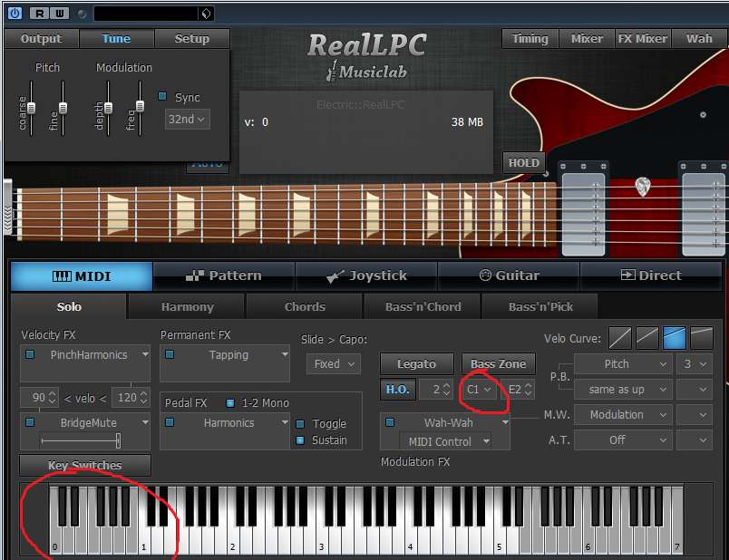Open the PinchHarmonics effect dropdown
729x560 pixels.
(x=145, y=354)
